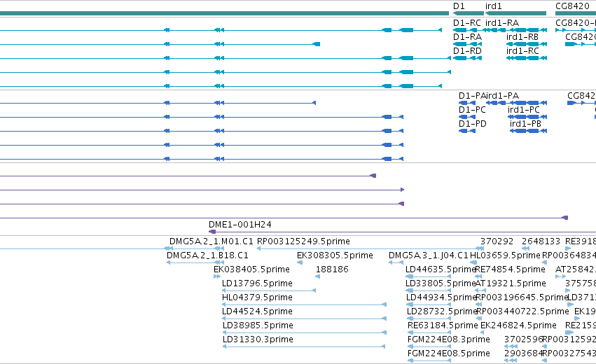This screenshot has width=596, height=364.
Task: Open EST LD44635.5prime
Action: tap(441, 269)
